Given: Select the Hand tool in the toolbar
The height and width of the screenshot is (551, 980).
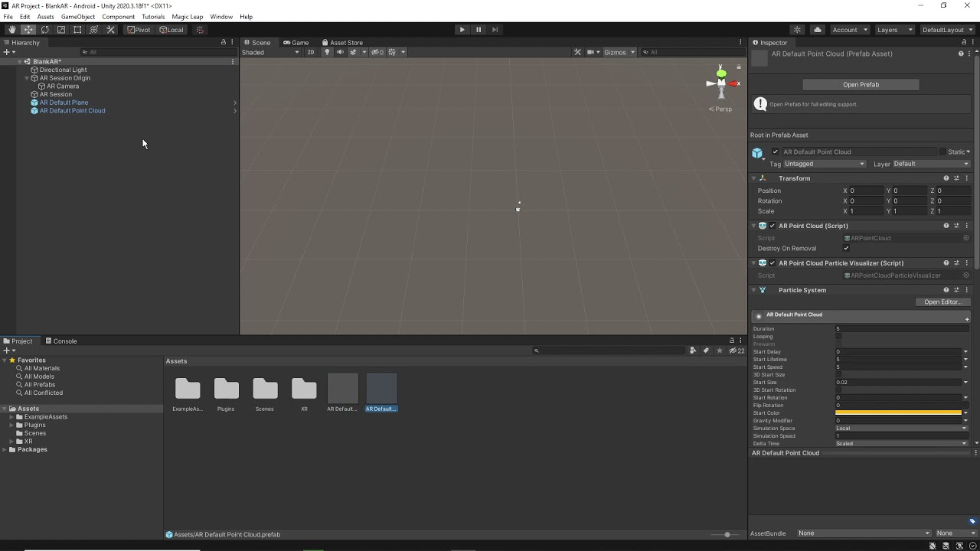Looking at the screenshot, I should 11,30.
